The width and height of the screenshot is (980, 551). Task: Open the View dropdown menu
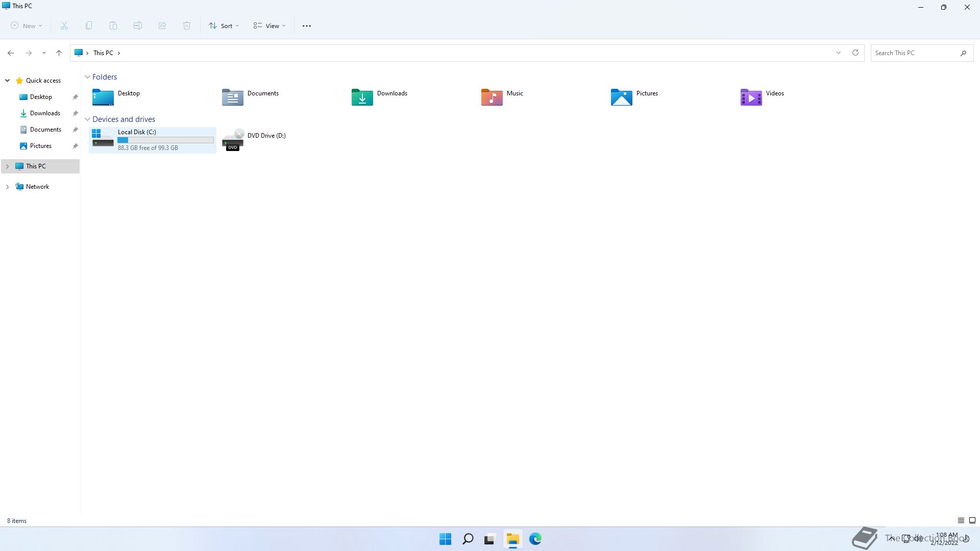269,26
